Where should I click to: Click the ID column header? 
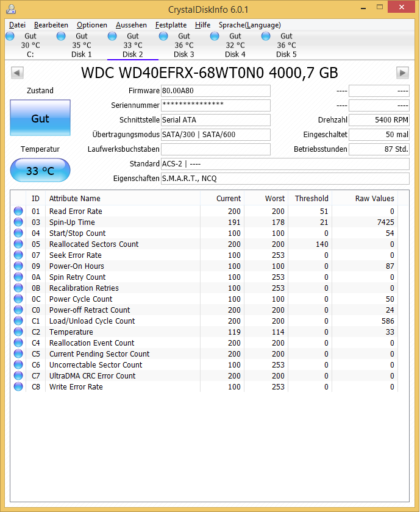pos(35,198)
